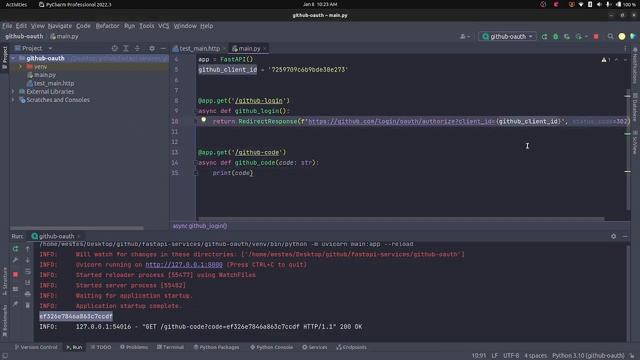640x360 pixels.
Task: Expand all in Project panel
Action: point(126,48)
